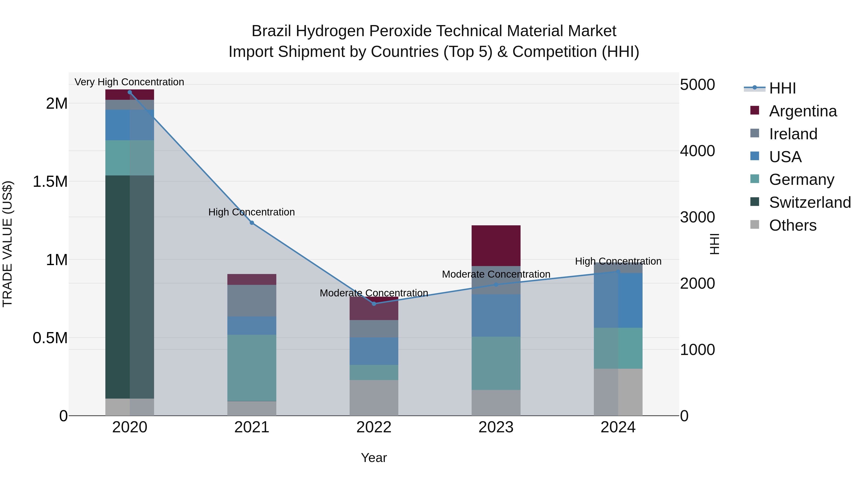This screenshot has height=488, width=868.
Task: Click the Germany segment in 2021 bar
Action: [x=252, y=368]
